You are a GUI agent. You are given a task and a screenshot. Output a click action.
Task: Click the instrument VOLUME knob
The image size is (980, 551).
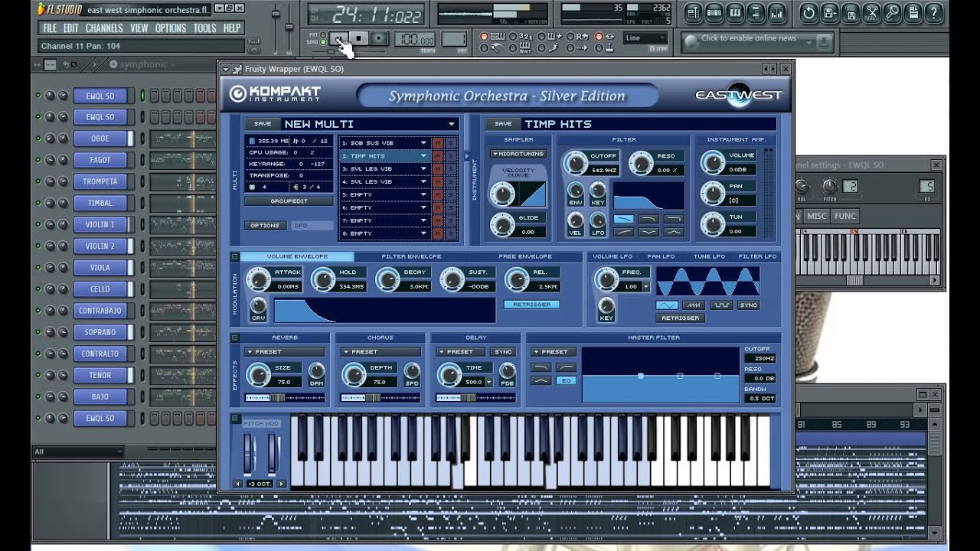(x=713, y=162)
